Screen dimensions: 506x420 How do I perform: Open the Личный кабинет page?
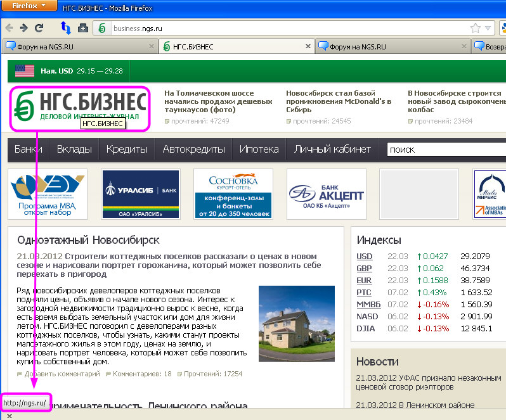332,150
